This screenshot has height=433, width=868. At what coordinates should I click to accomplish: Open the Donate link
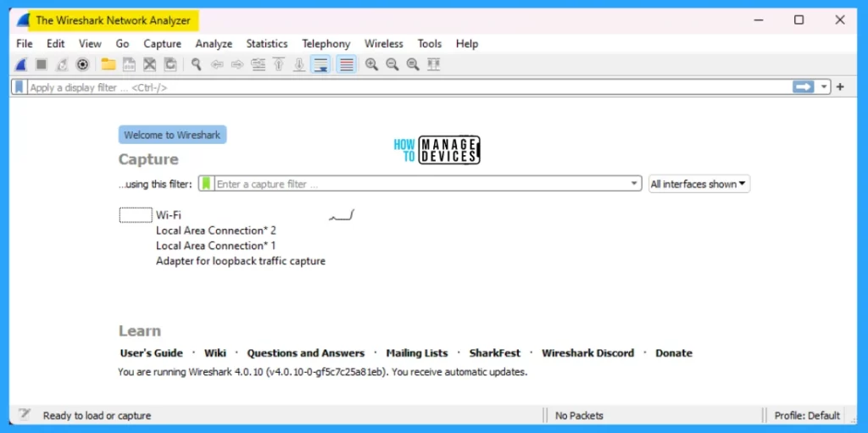674,353
